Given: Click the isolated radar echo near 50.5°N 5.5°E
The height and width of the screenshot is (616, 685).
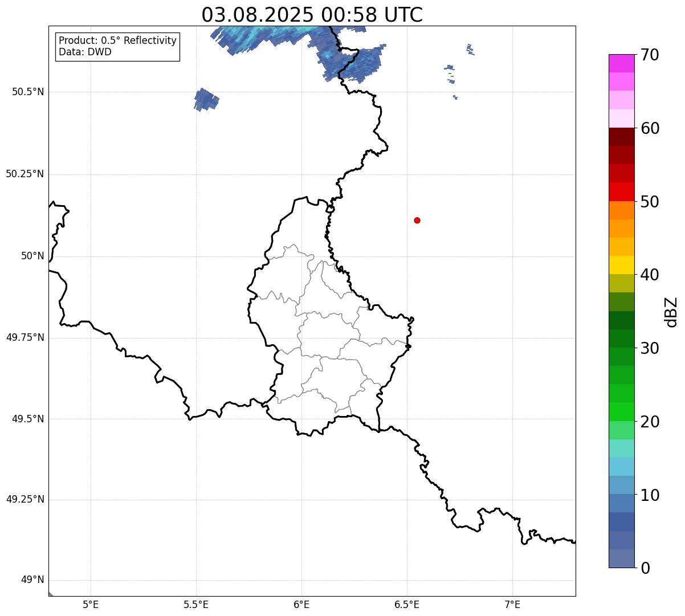Looking at the screenshot, I should [206, 100].
